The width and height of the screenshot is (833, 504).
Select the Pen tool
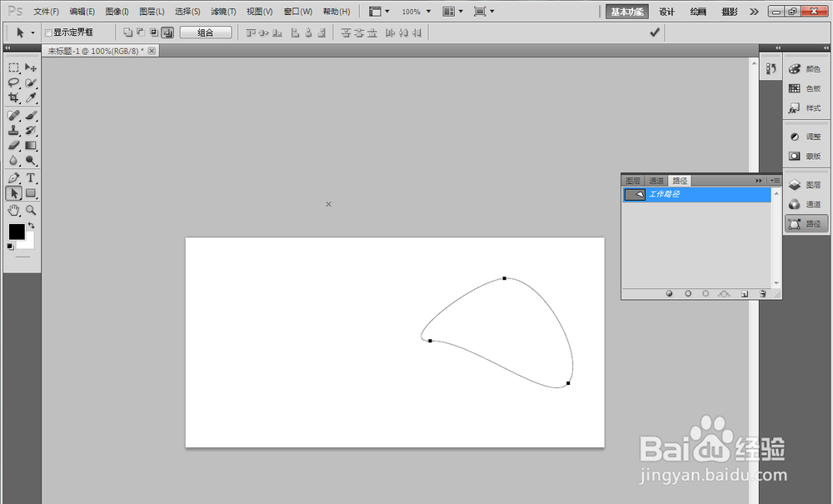coord(14,178)
